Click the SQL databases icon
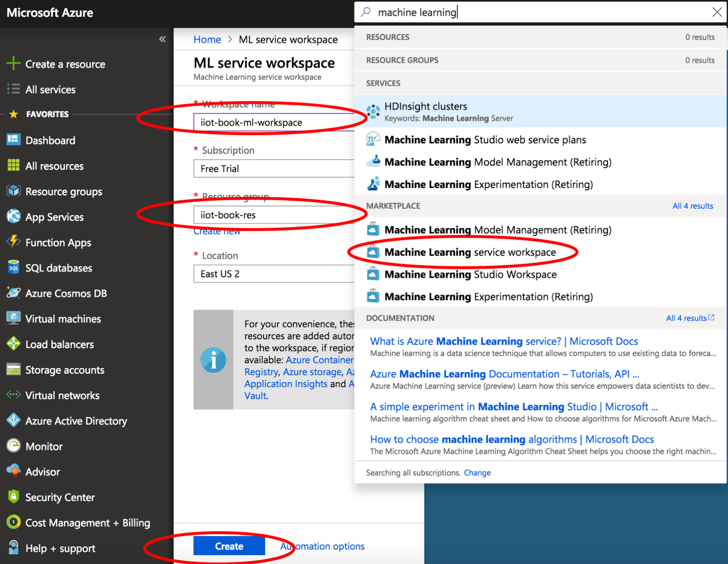Screen dimensions: 728x564 (13, 267)
